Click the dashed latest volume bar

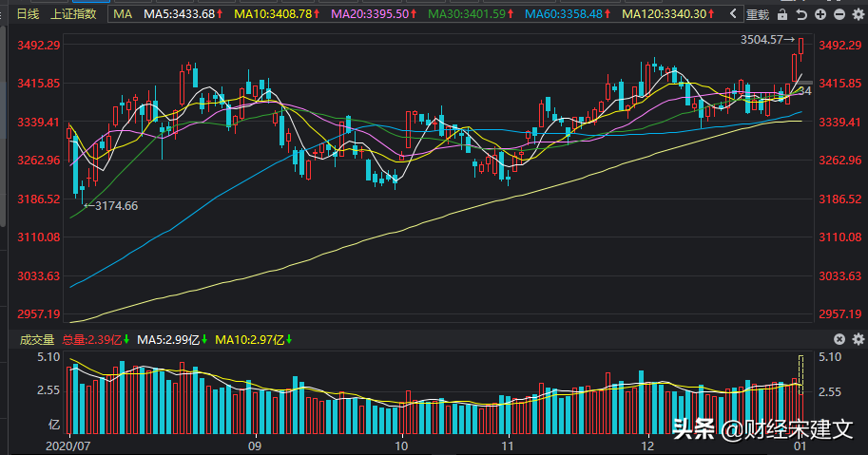coord(801,375)
